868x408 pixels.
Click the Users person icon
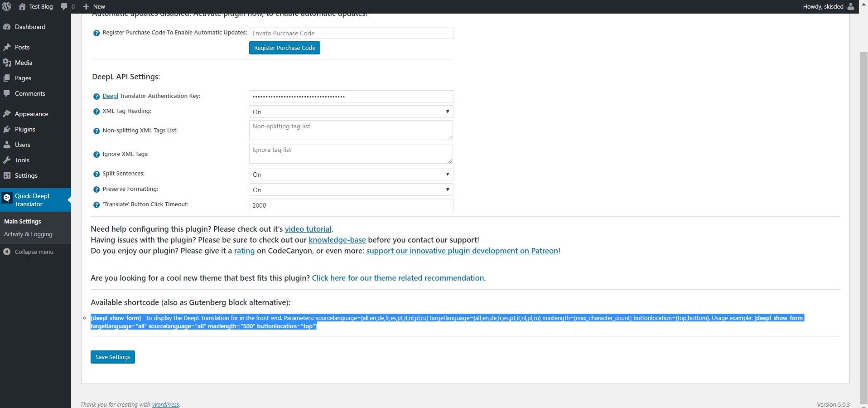click(x=7, y=145)
